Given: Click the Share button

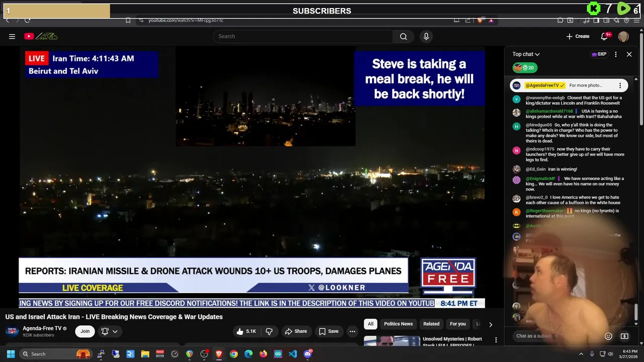Looking at the screenshot, I should point(296,331).
